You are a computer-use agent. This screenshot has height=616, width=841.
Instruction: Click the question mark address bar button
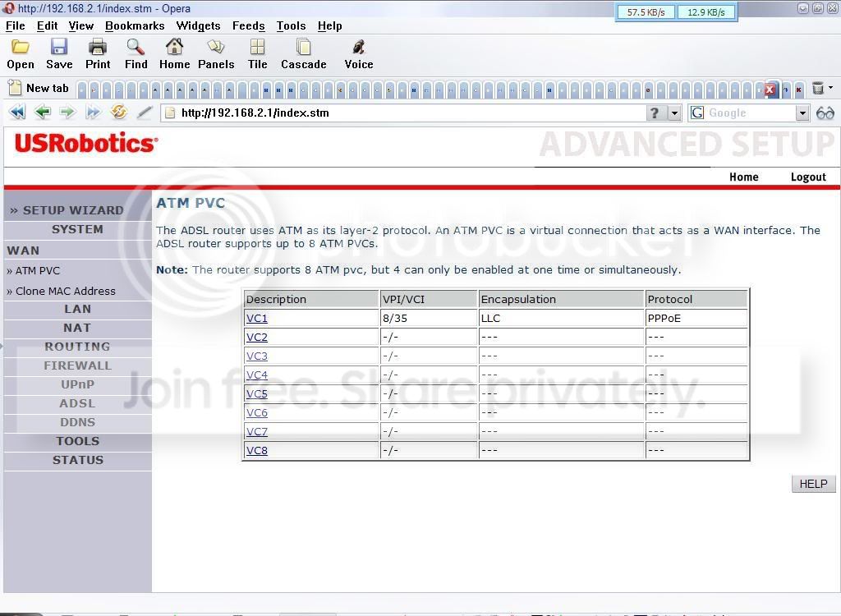[x=655, y=113]
